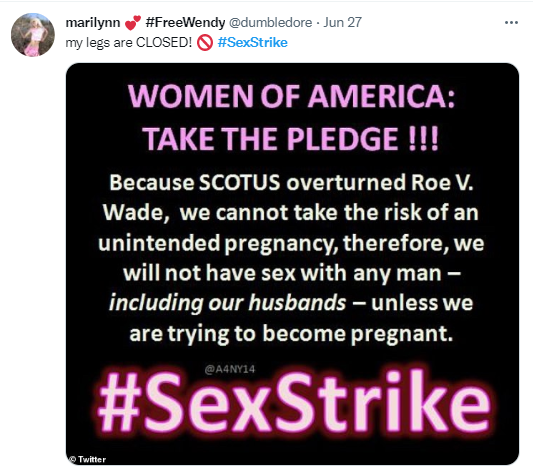Screen dimensions: 533x473
Task: Click marilynn's profile avatar picture
Action: pyautogui.click(x=33, y=35)
